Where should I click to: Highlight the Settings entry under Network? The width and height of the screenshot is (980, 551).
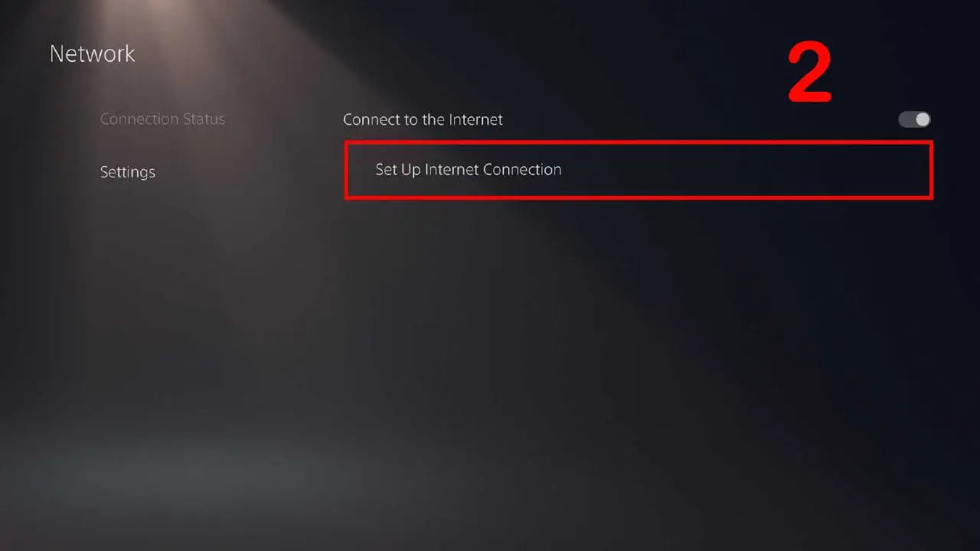pos(128,172)
